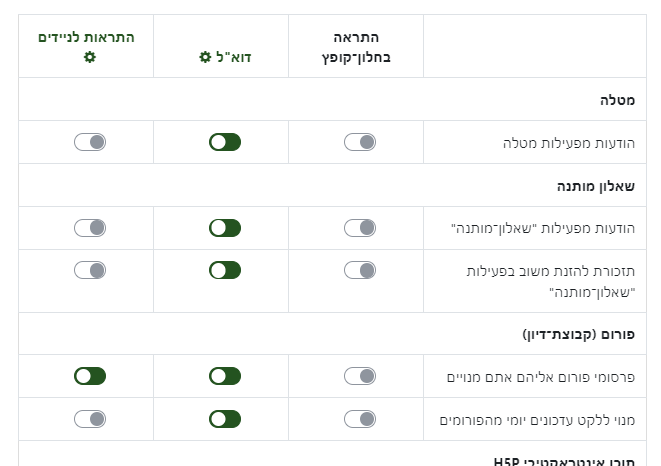Image resolution: width=661 pixels, height=466 pixels.
Task: Click the התראות לניידים column header link
Action: (x=86, y=37)
